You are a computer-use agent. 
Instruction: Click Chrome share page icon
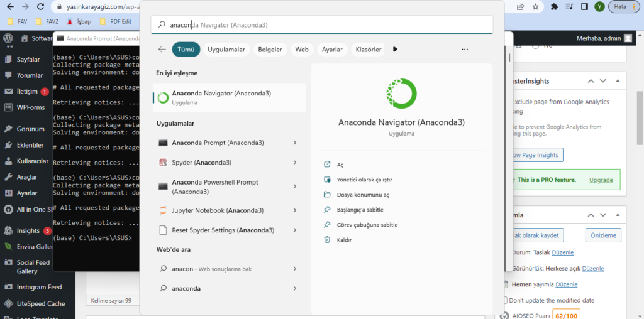point(520,6)
